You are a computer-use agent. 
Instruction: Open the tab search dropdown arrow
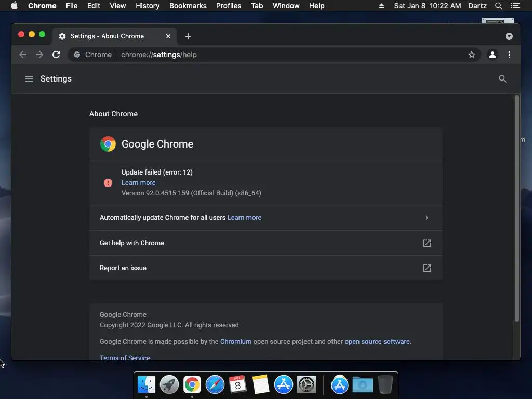tap(509, 36)
